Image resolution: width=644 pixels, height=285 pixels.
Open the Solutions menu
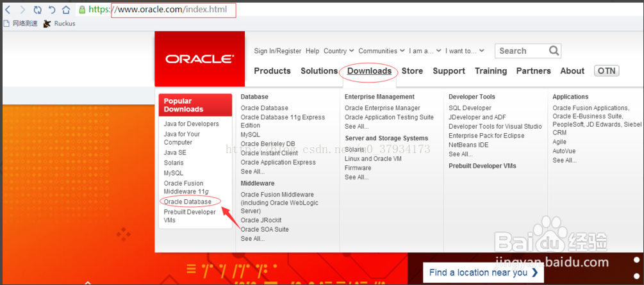319,71
